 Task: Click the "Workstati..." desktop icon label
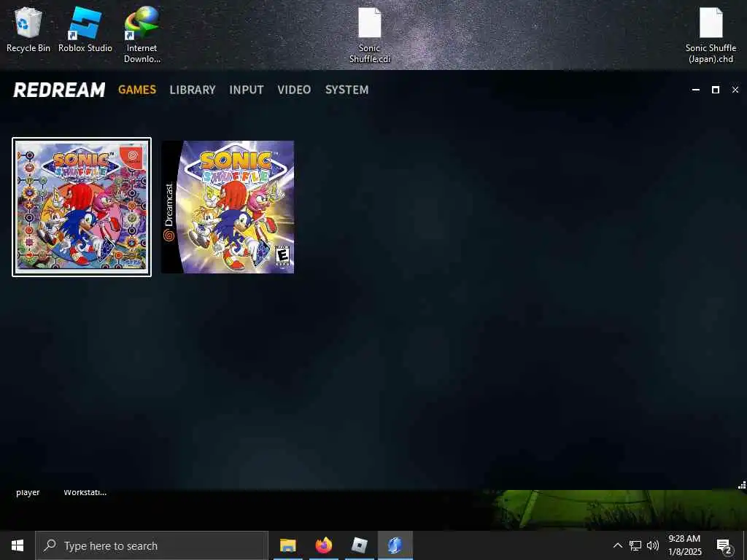click(x=85, y=492)
